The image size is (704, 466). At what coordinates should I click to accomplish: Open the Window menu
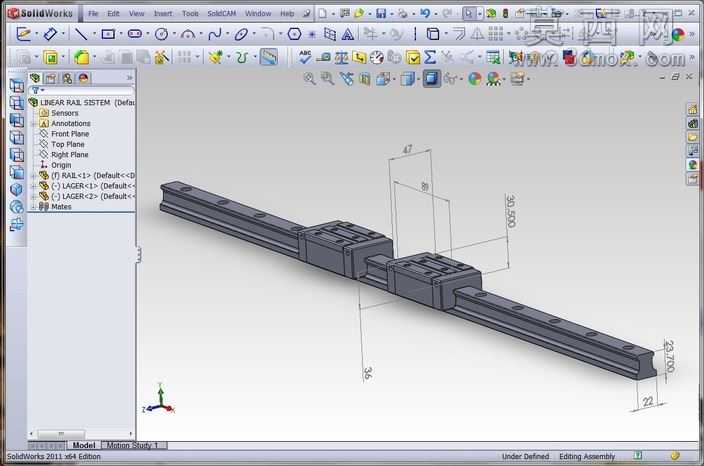(258, 13)
